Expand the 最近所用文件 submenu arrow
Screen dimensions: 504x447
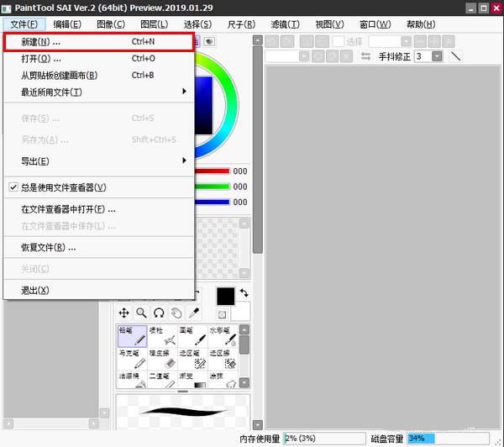pos(184,92)
